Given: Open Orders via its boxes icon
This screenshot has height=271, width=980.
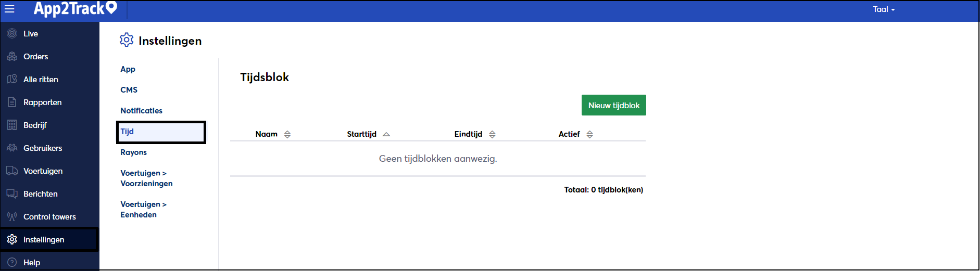Looking at the screenshot, I should [12, 56].
